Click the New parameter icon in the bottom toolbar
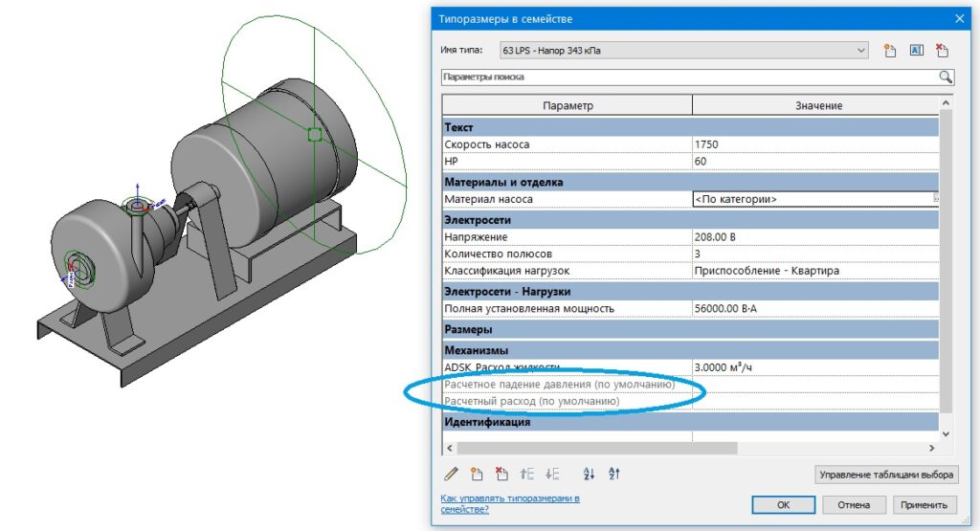 (x=476, y=474)
